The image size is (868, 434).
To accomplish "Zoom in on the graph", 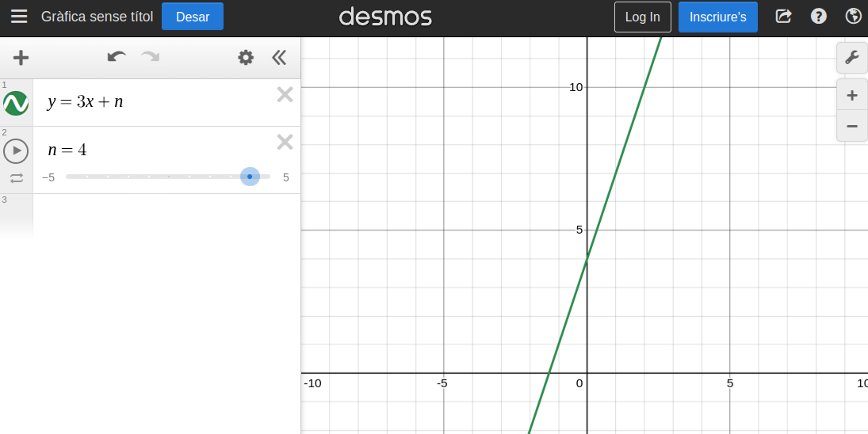I will tap(852, 95).
